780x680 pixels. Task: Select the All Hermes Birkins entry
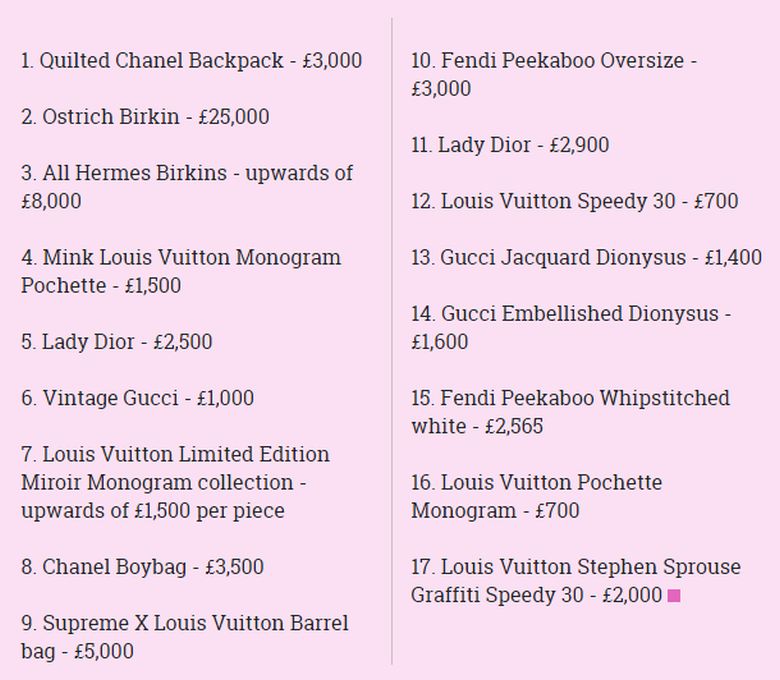click(x=187, y=187)
